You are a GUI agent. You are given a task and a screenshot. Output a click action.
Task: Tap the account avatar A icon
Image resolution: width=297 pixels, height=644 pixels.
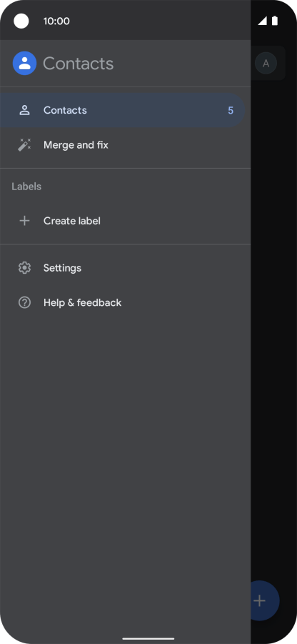click(266, 63)
